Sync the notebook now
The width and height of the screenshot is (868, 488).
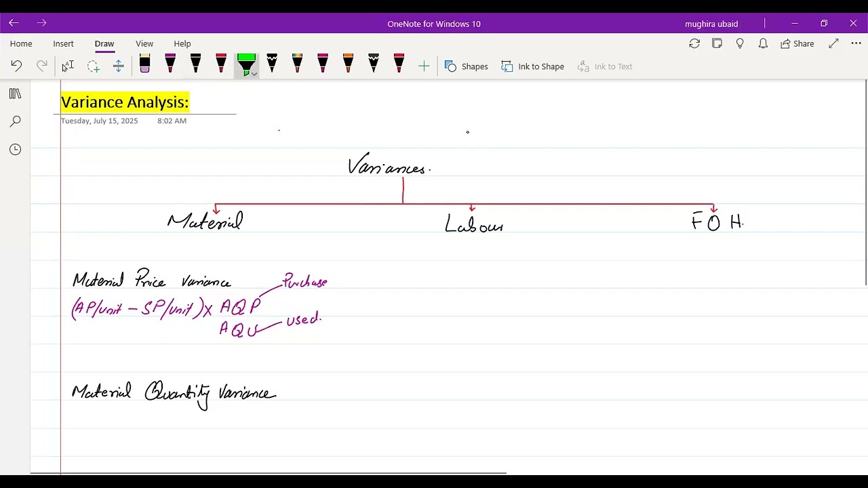pos(694,43)
